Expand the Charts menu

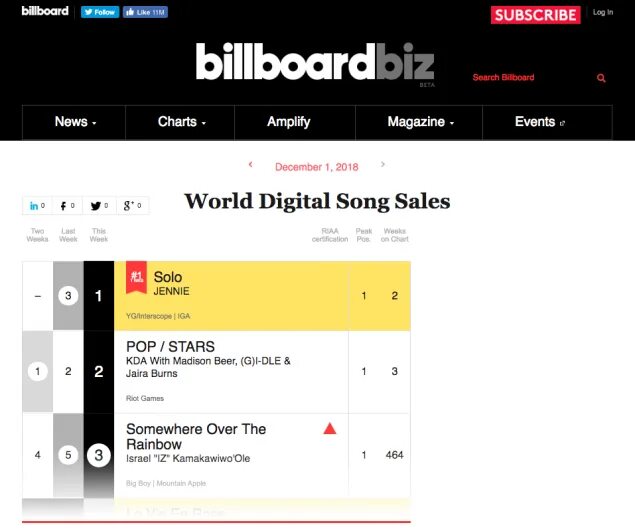pos(182,122)
